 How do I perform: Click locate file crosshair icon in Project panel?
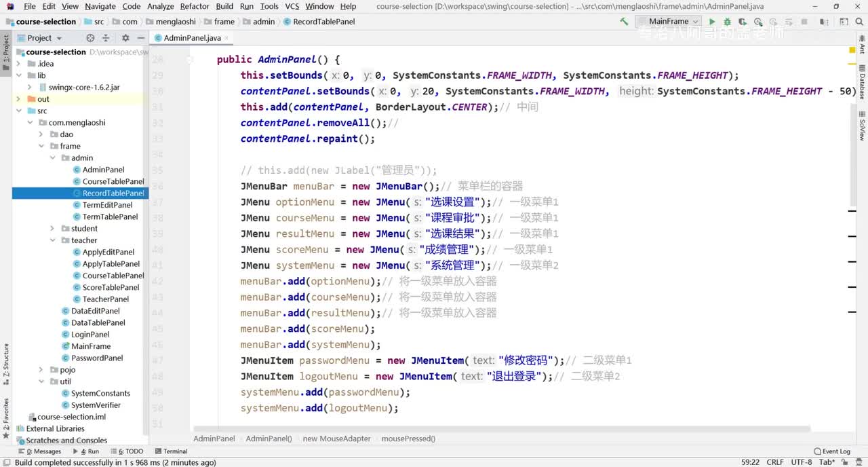coord(90,38)
